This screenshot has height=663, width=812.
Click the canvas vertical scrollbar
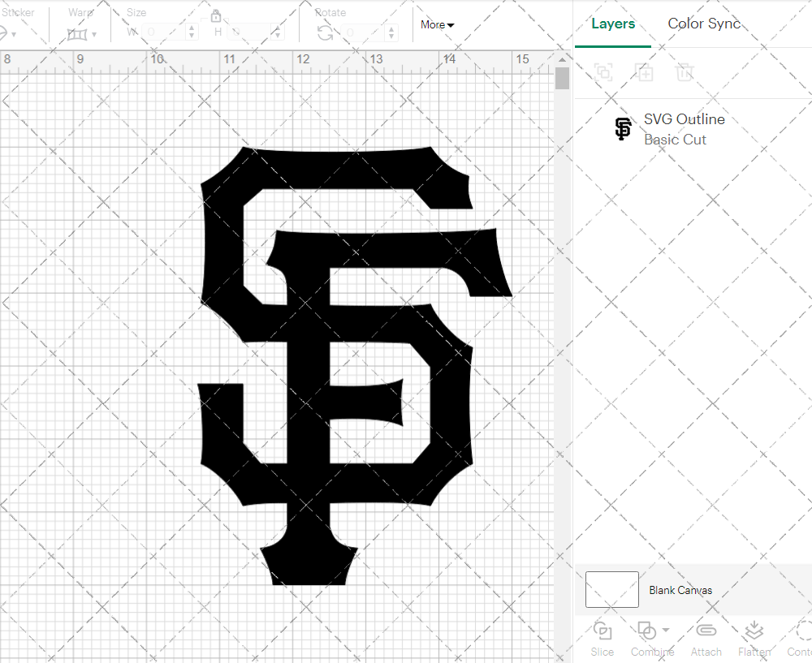tap(561, 78)
